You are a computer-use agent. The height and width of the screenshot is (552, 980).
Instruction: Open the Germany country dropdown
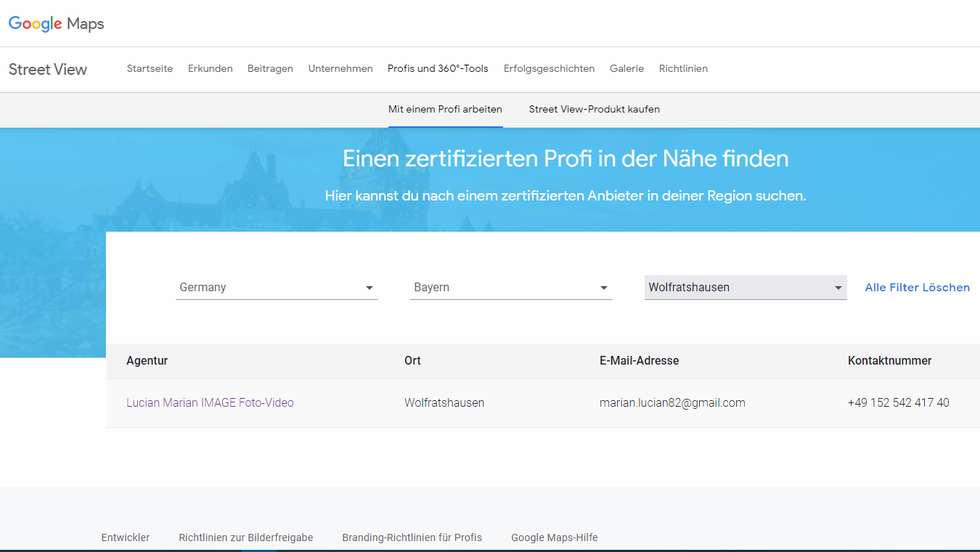[277, 288]
